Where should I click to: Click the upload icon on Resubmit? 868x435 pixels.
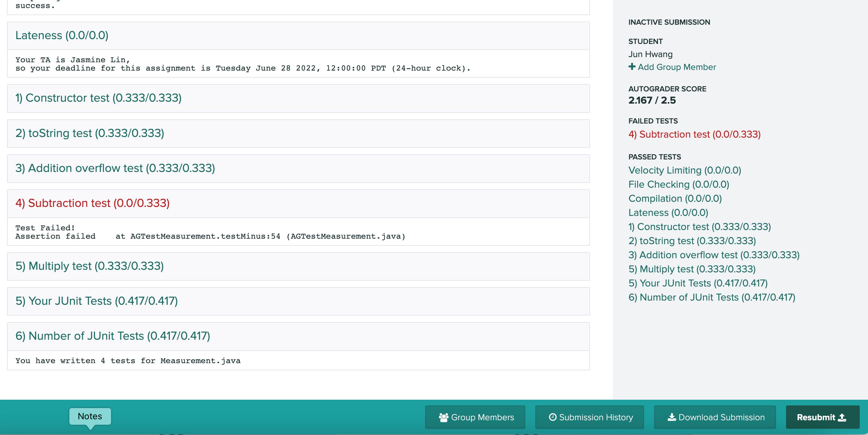[842, 417]
